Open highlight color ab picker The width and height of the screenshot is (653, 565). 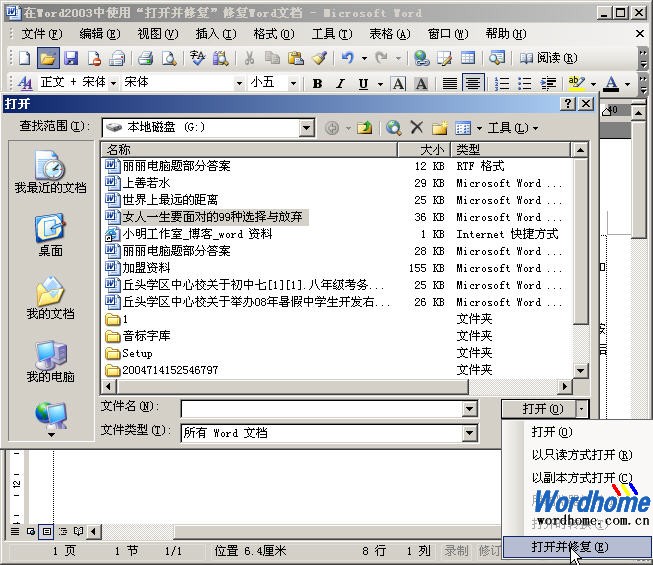[576, 84]
